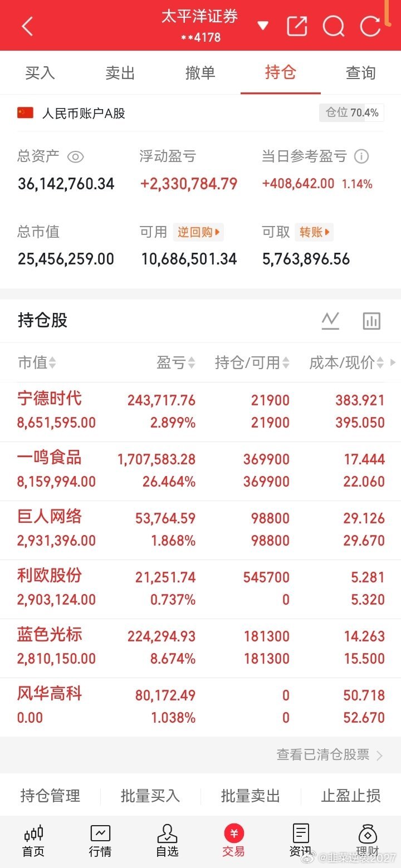The width and height of the screenshot is (401, 868).
Task: Toggle the eye icon to hide 总资产
Action: (x=75, y=157)
